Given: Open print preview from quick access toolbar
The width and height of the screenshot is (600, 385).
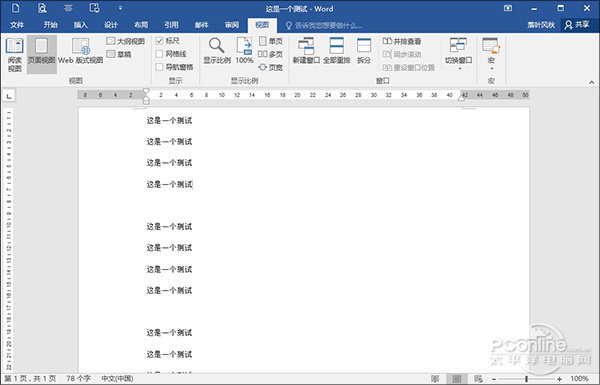Looking at the screenshot, I should pyautogui.click(x=42, y=8).
